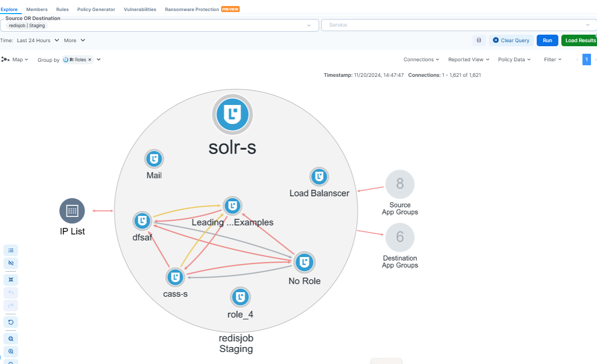Viewport: 597px width, 364px height.
Task: Expand the Last 24 Hours time selector
Action: click(38, 40)
